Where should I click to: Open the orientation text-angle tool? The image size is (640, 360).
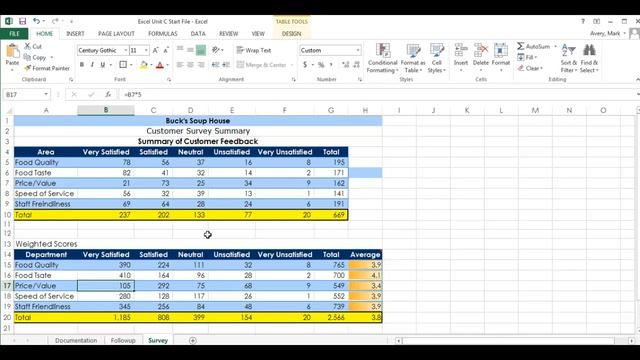click(x=216, y=50)
